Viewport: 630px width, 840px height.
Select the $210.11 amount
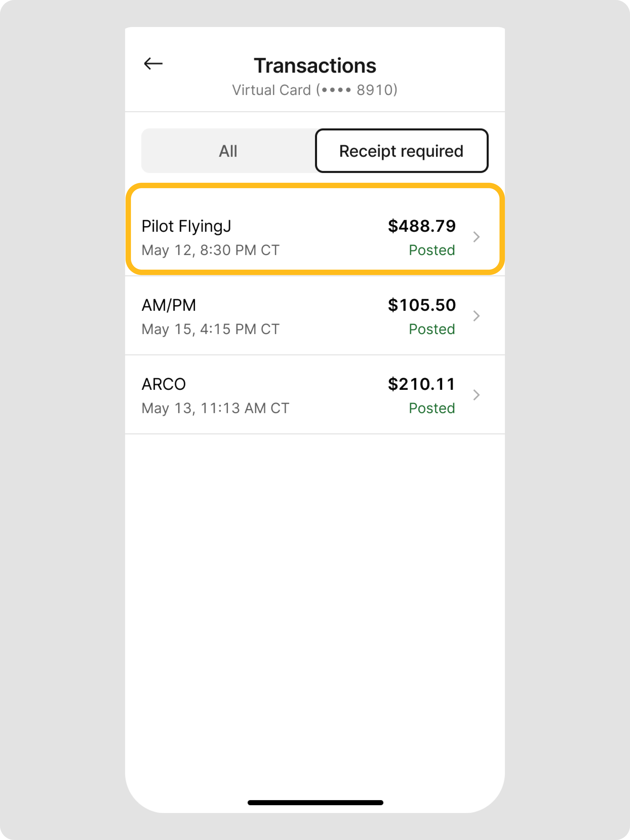point(422,384)
